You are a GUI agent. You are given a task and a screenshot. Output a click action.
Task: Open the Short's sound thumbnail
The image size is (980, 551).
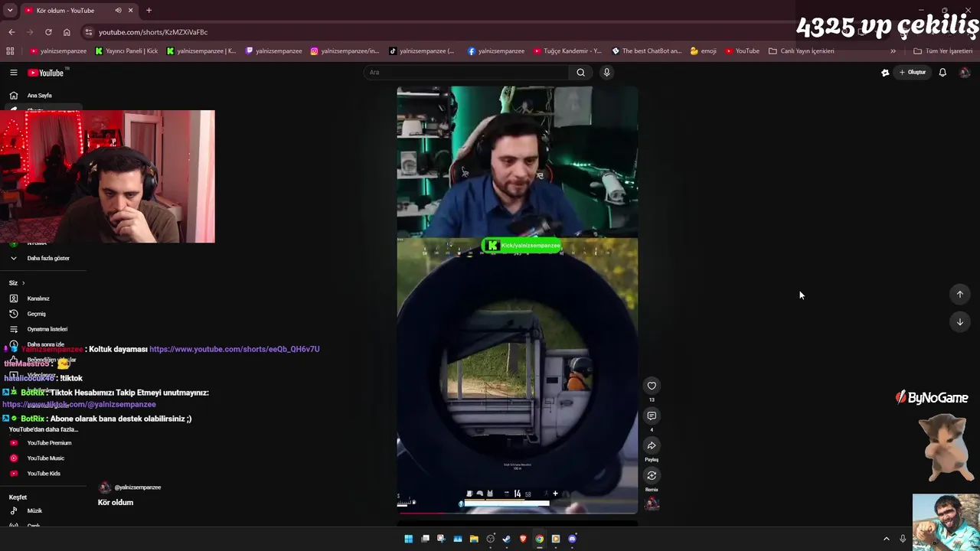coord(652,504)
